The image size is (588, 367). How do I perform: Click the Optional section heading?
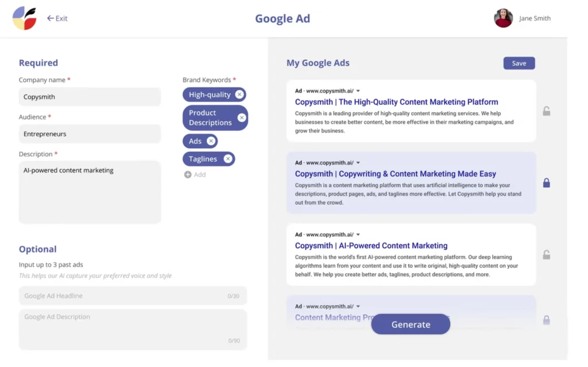pos(37,249)
